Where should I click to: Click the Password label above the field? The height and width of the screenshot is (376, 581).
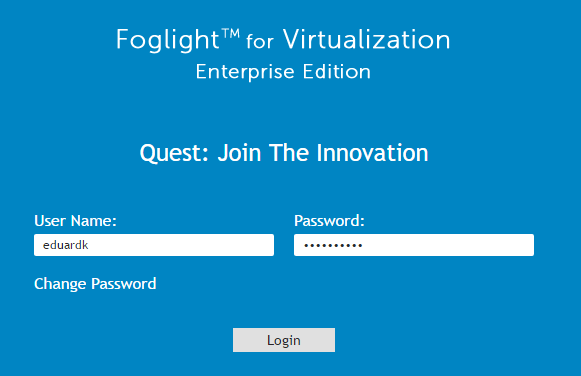[x=329, y=221]
